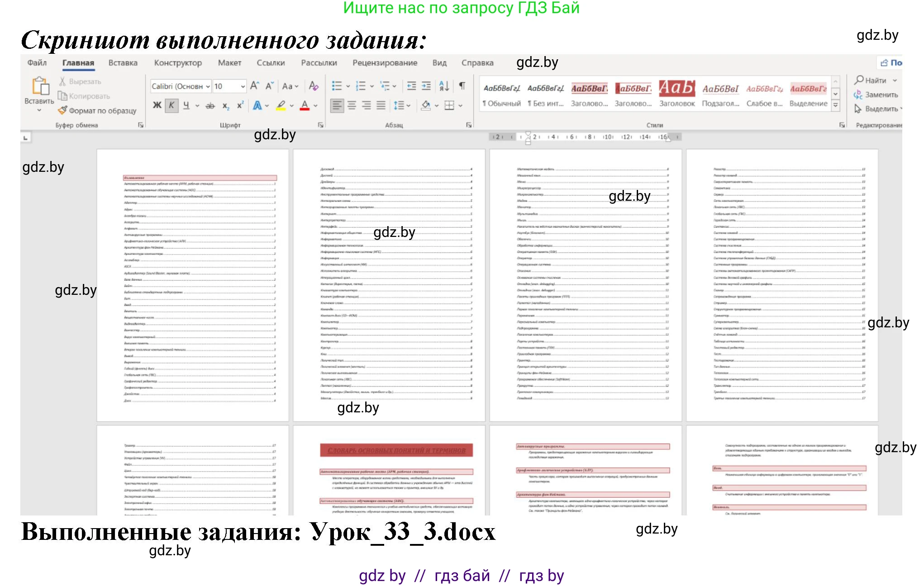The height and width of the screenshot is (586, 924).
Task: Toggle Bold formatting (Ж)
Action: pyautogui.click(x=157, y=106)
